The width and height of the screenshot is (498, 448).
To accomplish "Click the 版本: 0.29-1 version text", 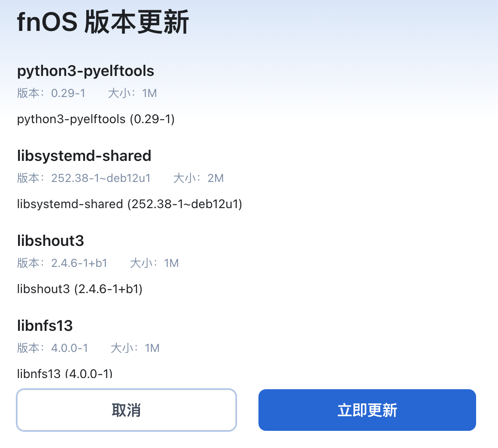I will pos(52,93).
